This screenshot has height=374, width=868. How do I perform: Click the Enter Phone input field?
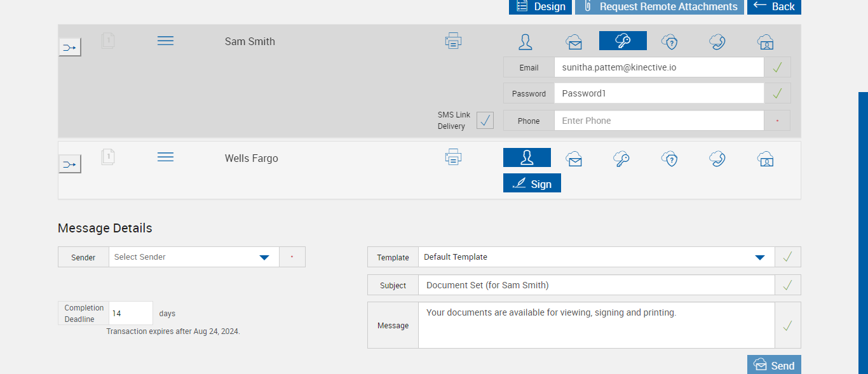(658, 121)
